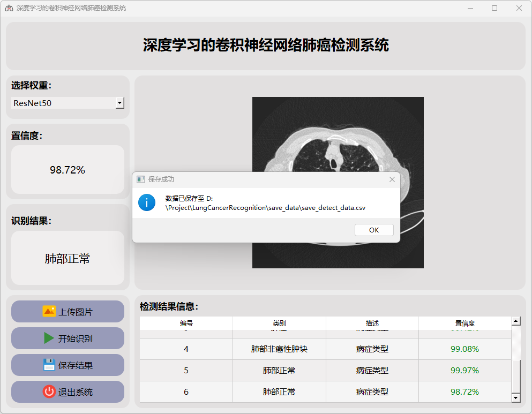
Task: Click the orange picture icon on Upload Image button
Action: 49,311
